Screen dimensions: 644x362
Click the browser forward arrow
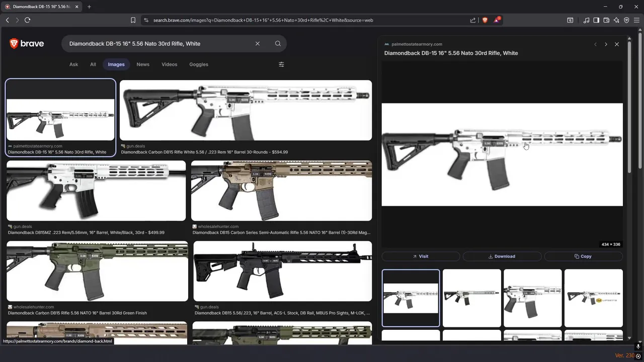point(17,20)
